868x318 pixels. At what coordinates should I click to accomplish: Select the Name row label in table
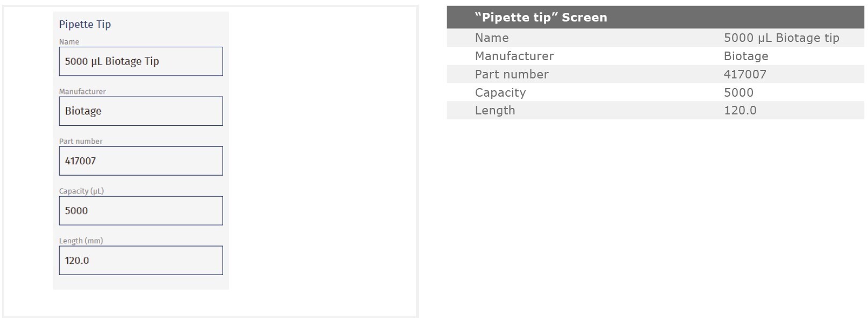click(x=491, y=38)
